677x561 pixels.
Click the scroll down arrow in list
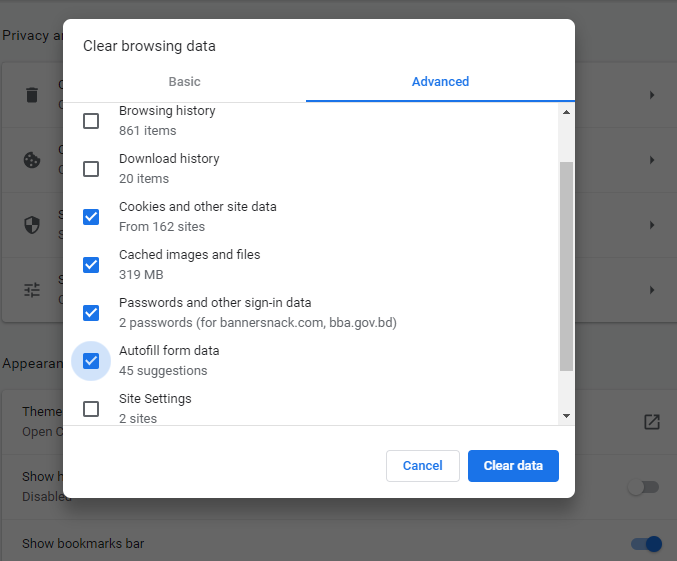(x=566, y=415)
